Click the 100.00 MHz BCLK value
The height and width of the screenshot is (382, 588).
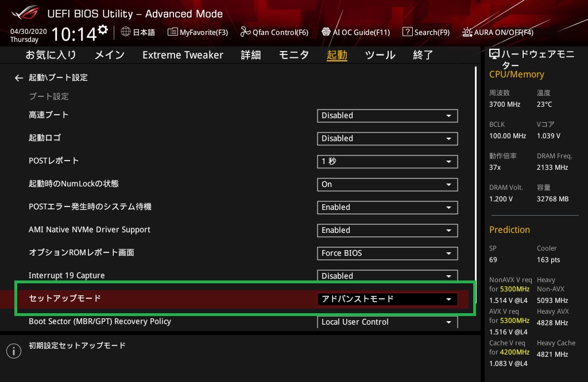[508, 136]
